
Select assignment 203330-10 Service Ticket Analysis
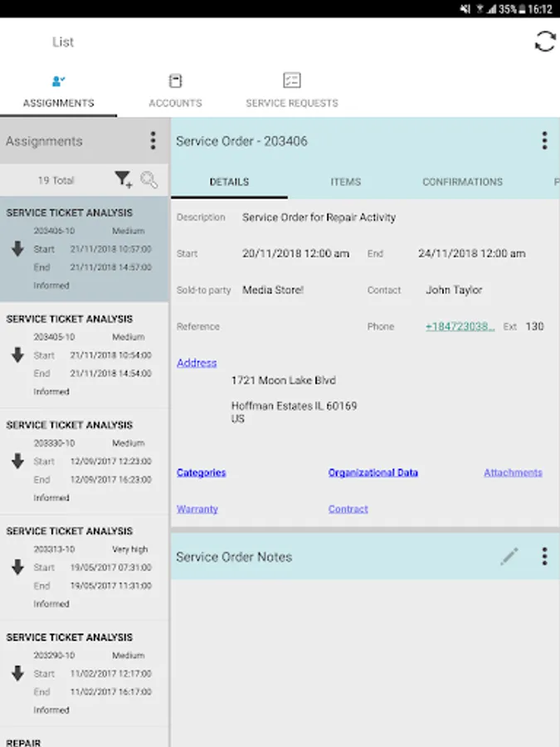pos(85,461)
